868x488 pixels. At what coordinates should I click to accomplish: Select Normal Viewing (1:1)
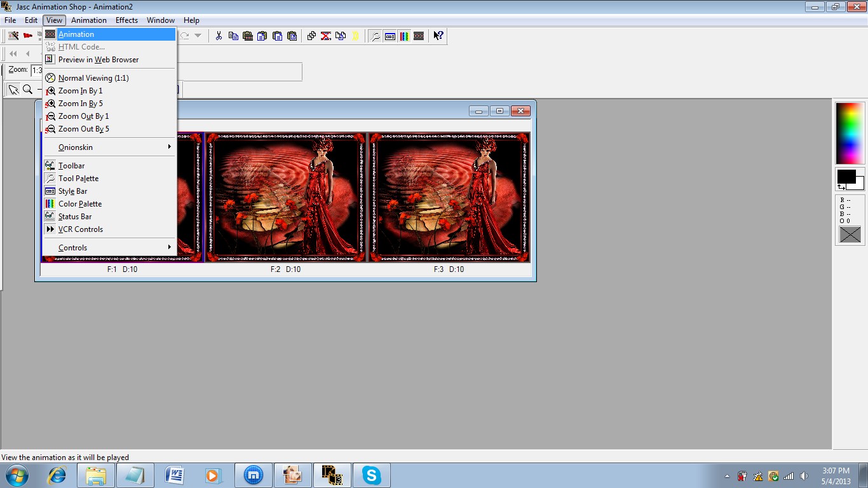click(x=109, y=78)
